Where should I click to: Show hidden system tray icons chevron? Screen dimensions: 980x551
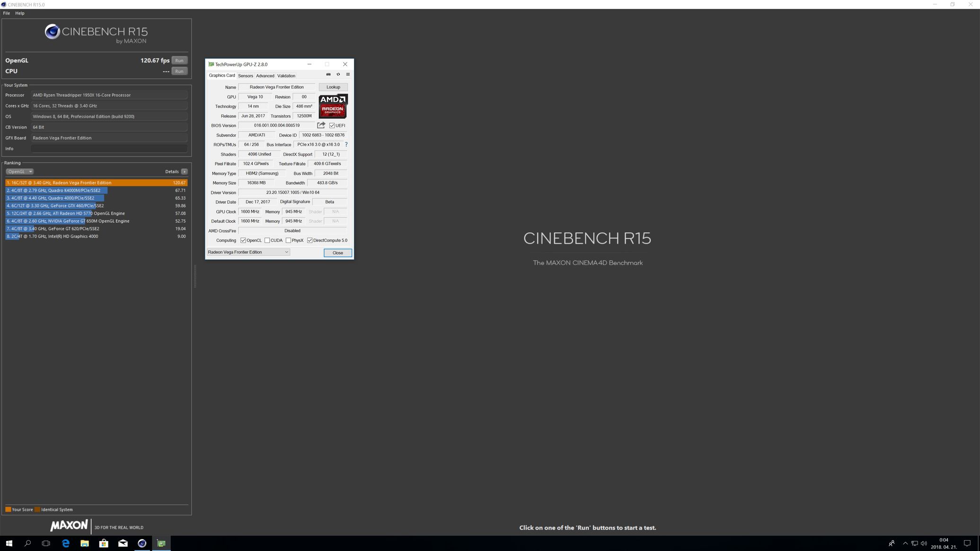pyautogui.click(x=905, y=543)
